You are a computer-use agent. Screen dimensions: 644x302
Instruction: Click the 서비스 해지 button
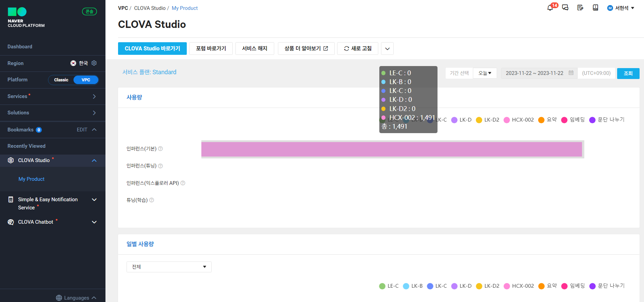(x=255, y=49)
